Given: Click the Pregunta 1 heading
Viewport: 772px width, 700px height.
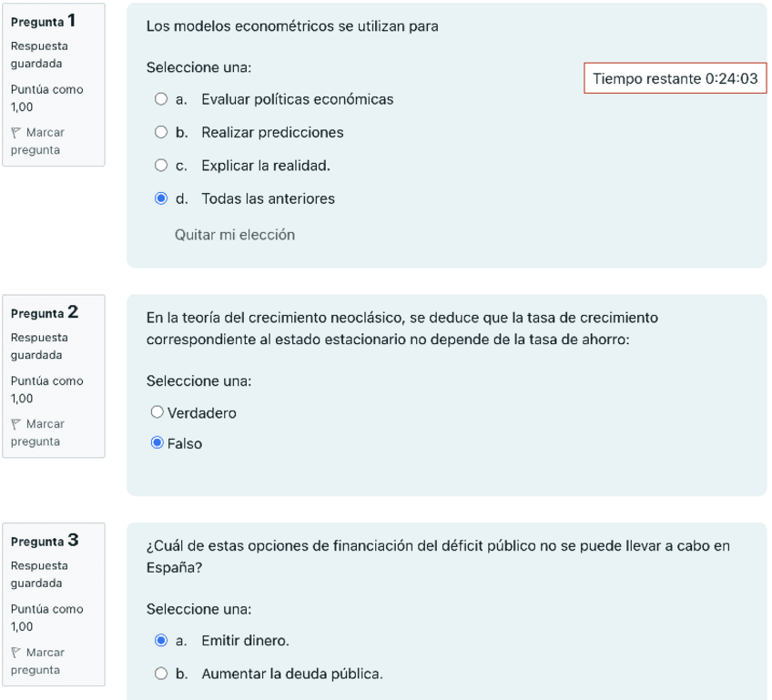Looking at the screenshot, I should 44,21.
